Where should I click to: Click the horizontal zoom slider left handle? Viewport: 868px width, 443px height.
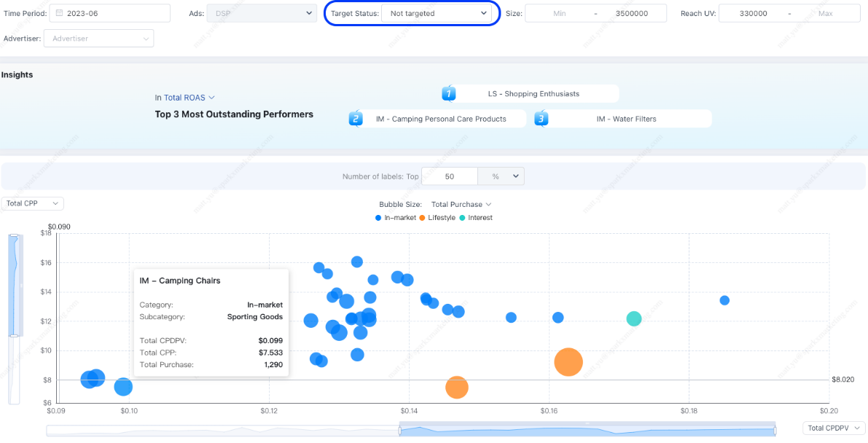point(399,431)
